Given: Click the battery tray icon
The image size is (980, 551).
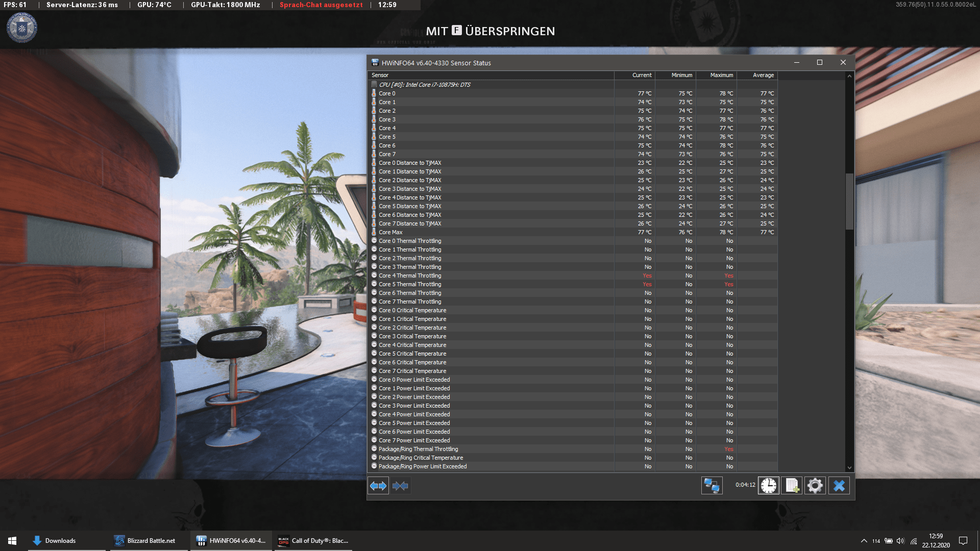Looking at the screenshot, I should [889, 541].
